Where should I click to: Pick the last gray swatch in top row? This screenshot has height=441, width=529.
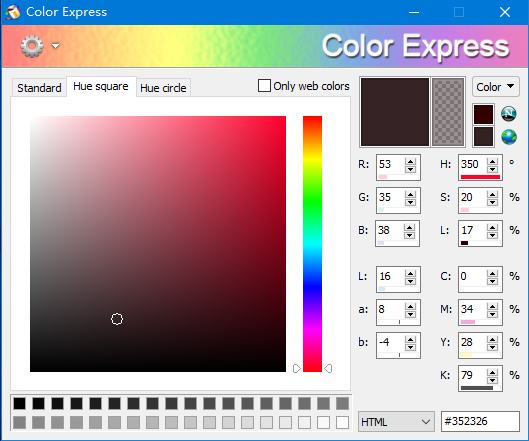(342, 403)
